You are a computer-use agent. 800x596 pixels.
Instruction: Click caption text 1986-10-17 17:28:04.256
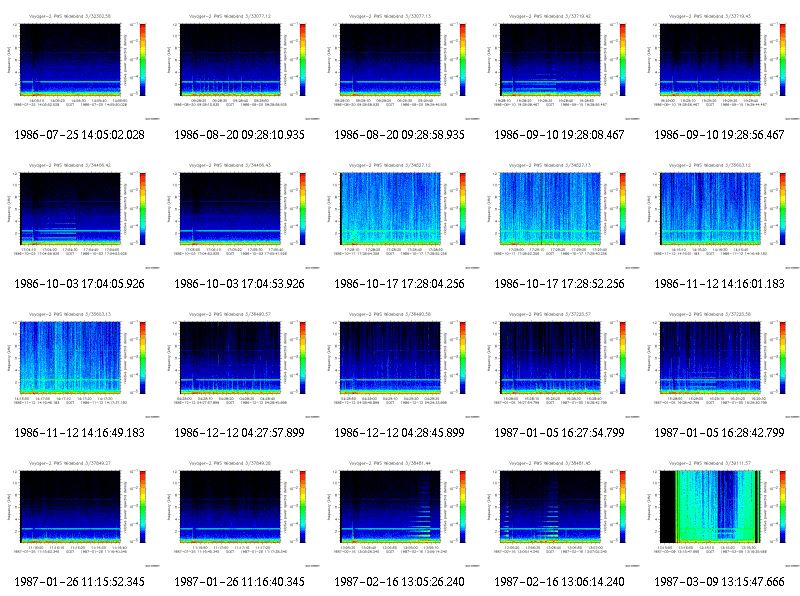click(x=399, y=284)
